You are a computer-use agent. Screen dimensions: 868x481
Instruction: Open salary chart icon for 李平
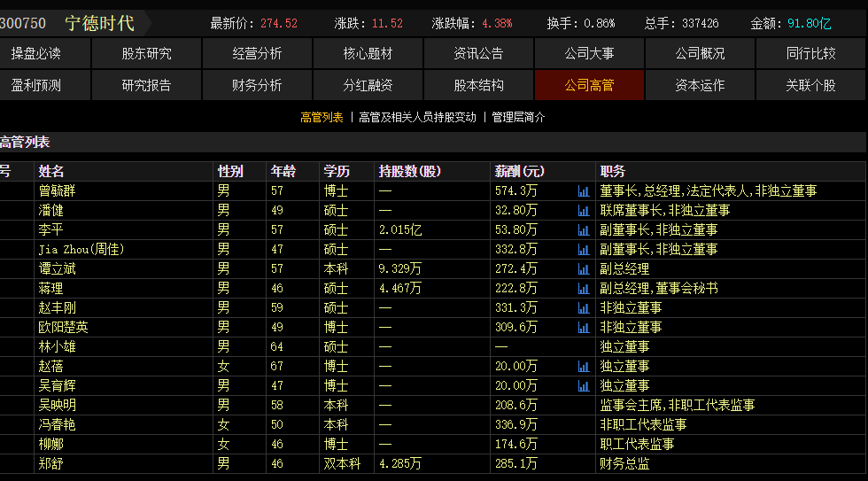pos(584,229)
